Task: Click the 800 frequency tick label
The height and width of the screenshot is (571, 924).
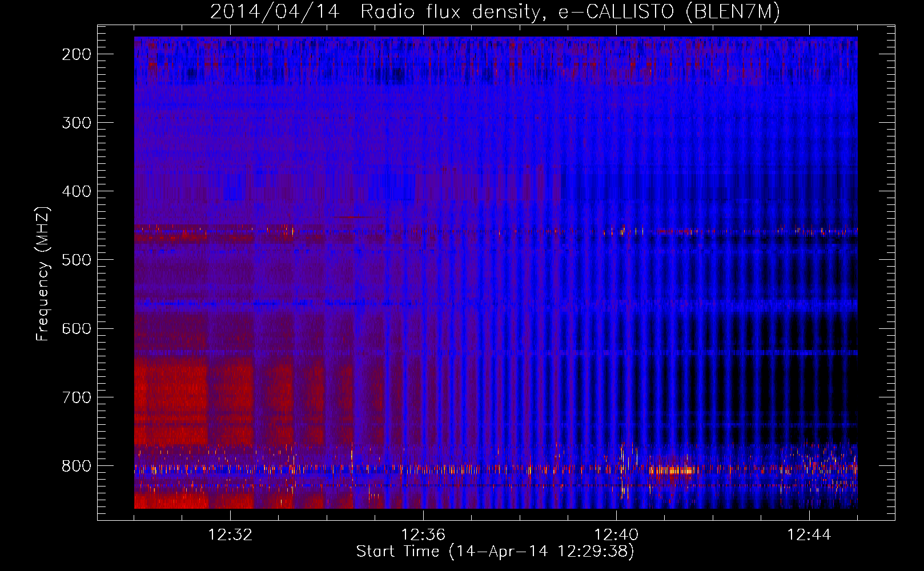Action: pos(77,466)
